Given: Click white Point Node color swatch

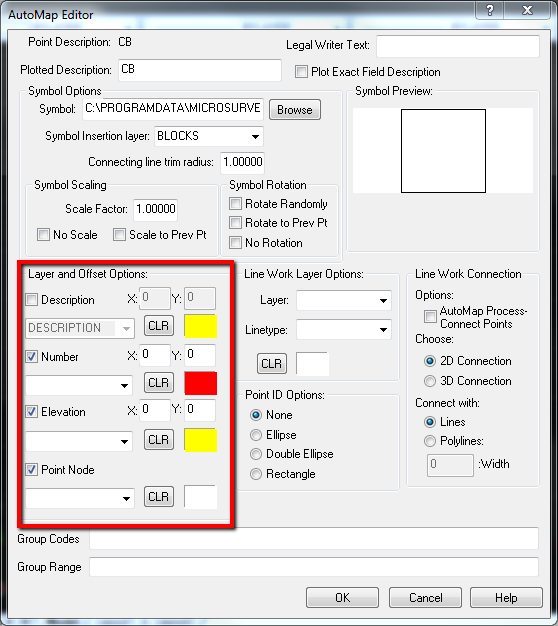Looking at the screenshot, I should pos(201,497).
